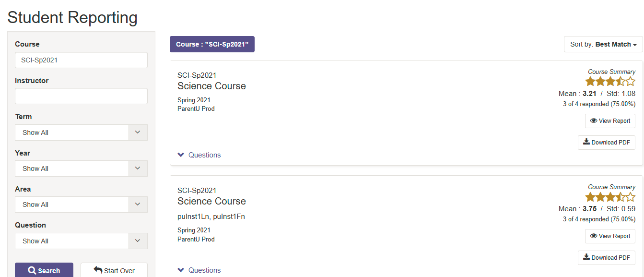Open the Area dropdown
This screenshot has height=277, width=644.
(x=81, y=205)
